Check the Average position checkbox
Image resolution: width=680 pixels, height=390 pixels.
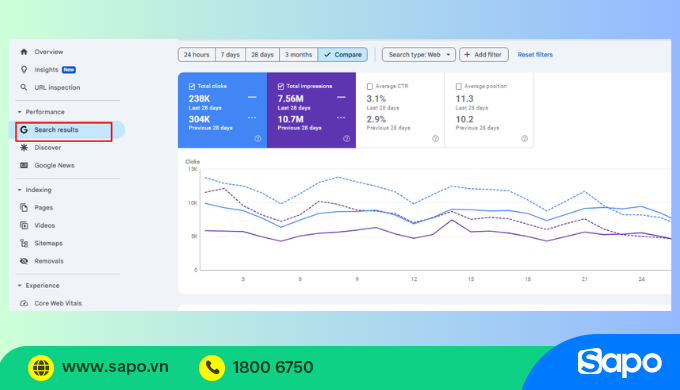[458, 86]
